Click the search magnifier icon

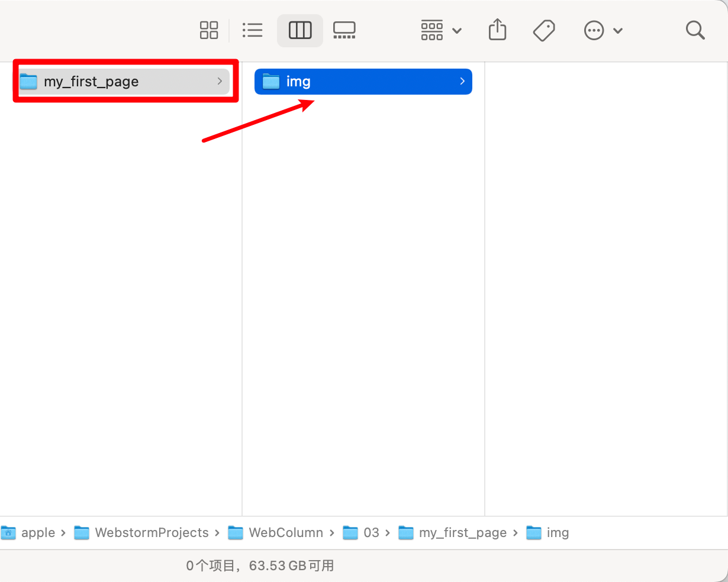coord(695,30)
